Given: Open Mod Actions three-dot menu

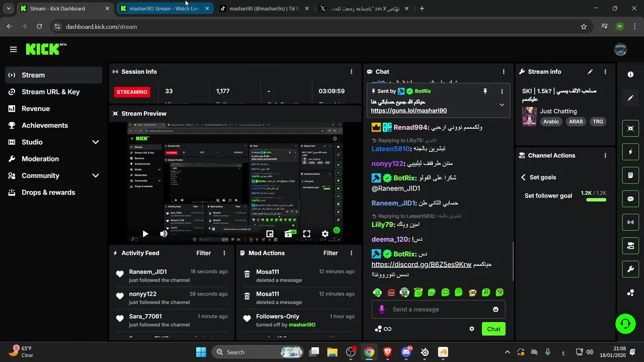Looking at the screenshot, I should click(x=351, y=253).
